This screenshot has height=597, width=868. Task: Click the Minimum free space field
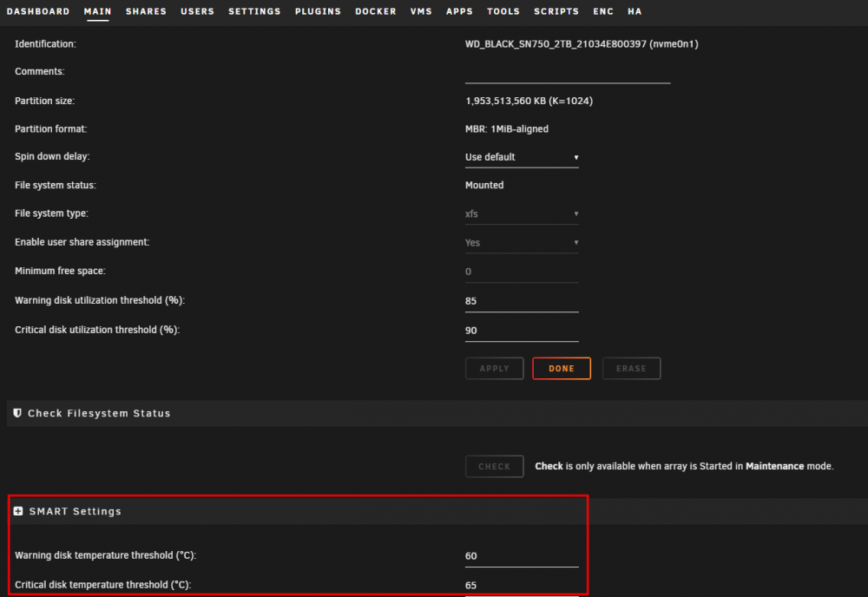click(x=522, y=272)
